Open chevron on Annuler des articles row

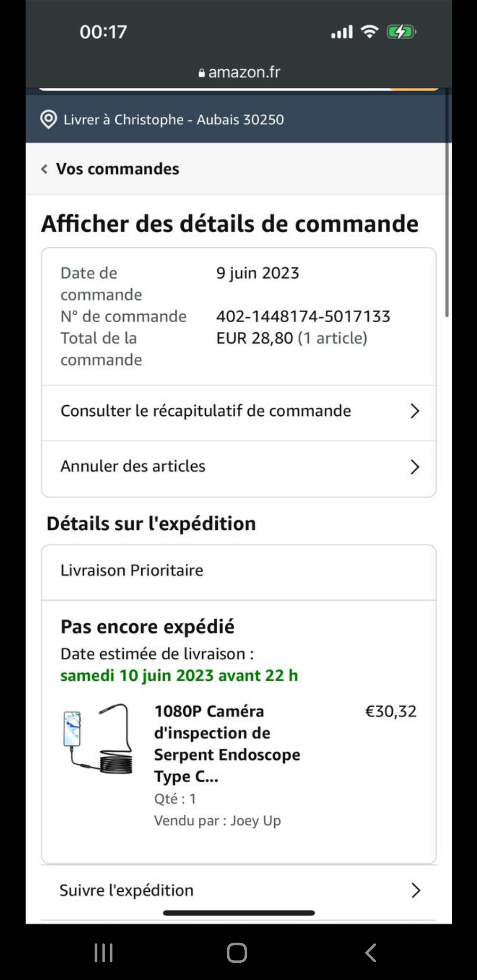pos(414,467)
